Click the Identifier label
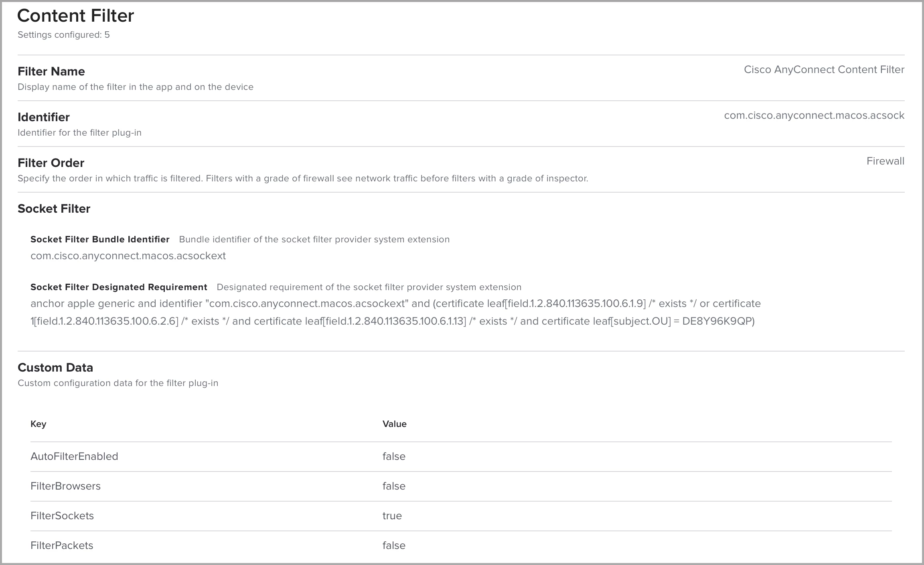This screenshot has width=924, height=565. (44, 117)
